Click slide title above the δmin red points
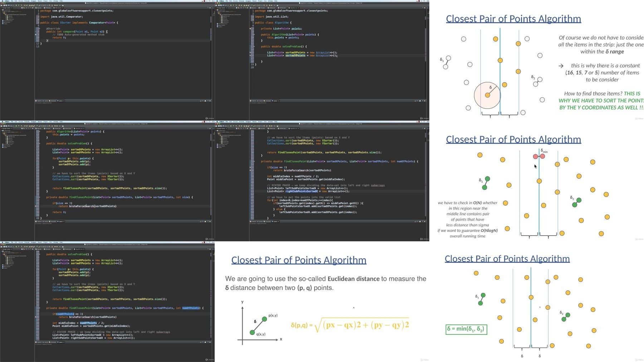644x362 pixels. 513,139
